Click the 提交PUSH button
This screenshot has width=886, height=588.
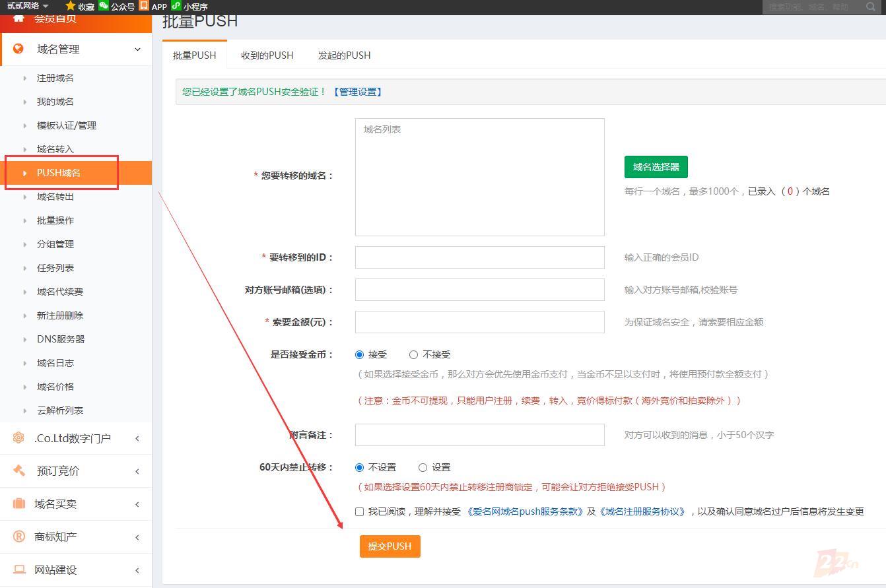390,546
